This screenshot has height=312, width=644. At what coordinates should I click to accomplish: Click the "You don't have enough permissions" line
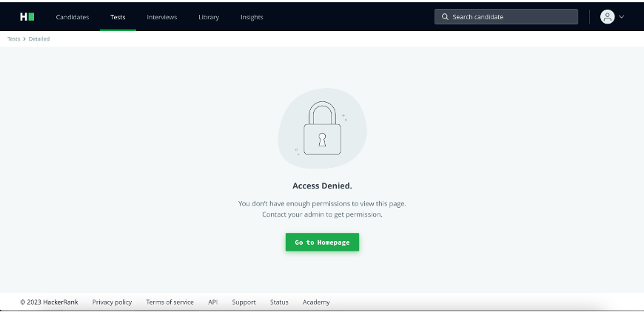(323, 203)
